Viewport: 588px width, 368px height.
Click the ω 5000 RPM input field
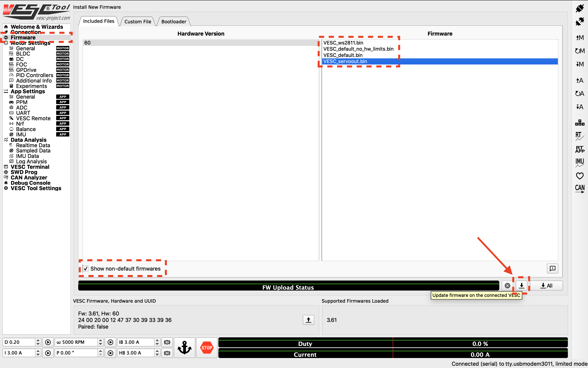click(76, 342)
